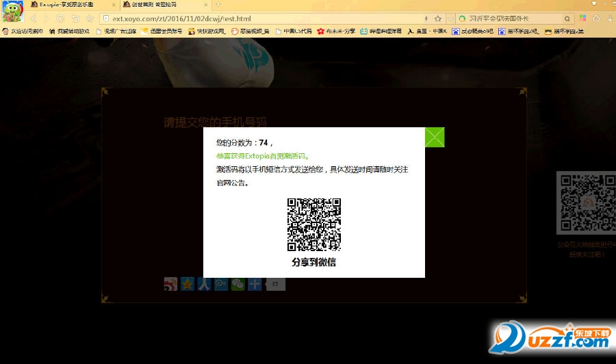616x364 pixels.
Task: Go forward in the browser
Action: (x=47, y=18)
